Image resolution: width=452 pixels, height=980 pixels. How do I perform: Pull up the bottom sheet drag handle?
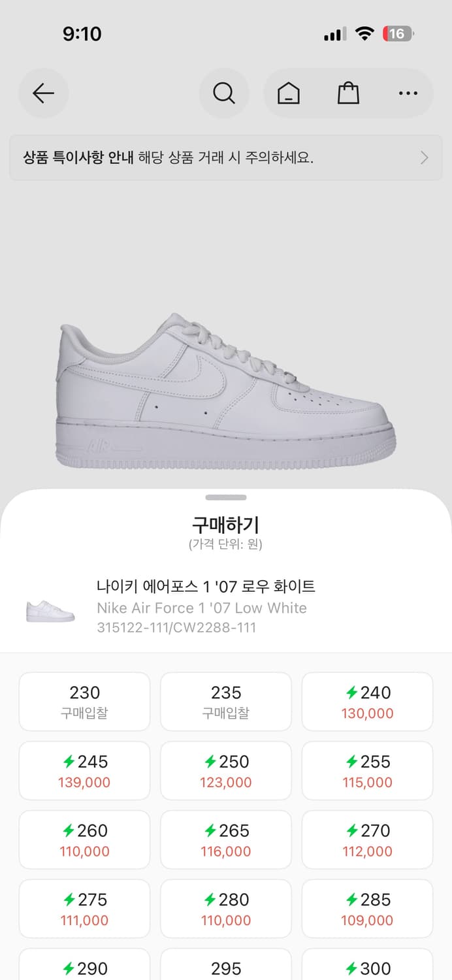tap(226, 497)
